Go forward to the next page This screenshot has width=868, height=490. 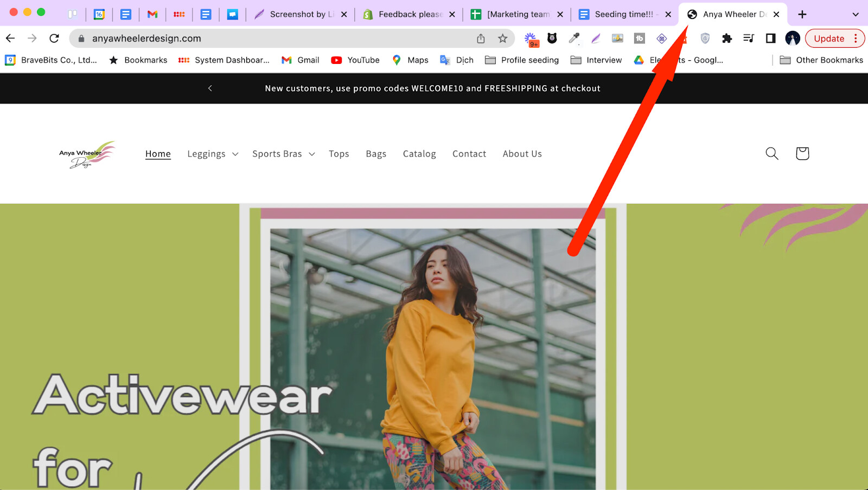pos(32,38)
